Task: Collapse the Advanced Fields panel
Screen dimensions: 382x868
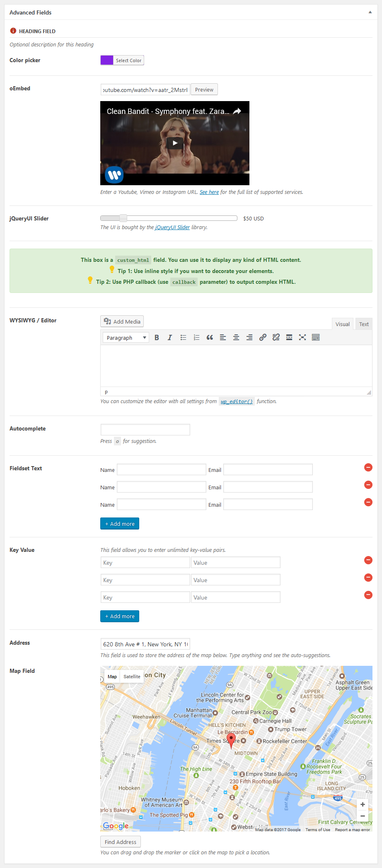Action: [370, 12]
